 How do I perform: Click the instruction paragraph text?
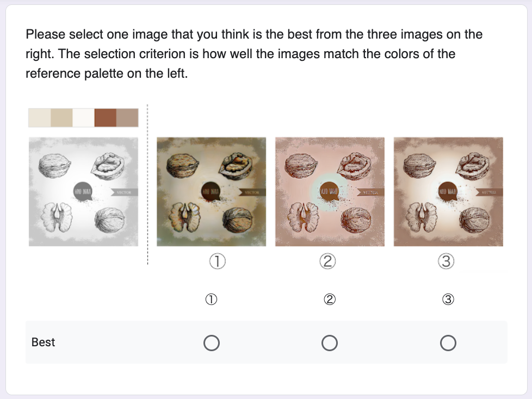point(254,54)
